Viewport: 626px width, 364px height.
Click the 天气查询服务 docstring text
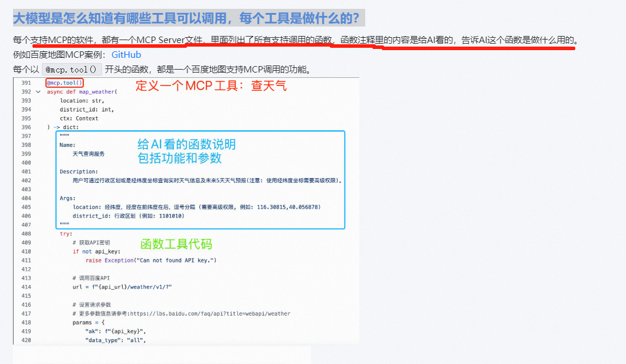(89, 153)
